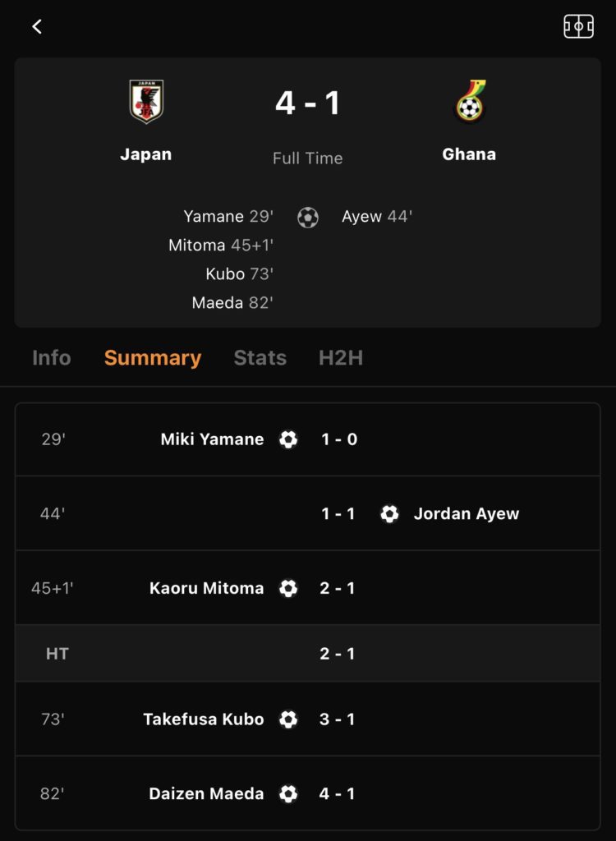Click goal ball icon beside Daizen Maeda

point(288,794)
